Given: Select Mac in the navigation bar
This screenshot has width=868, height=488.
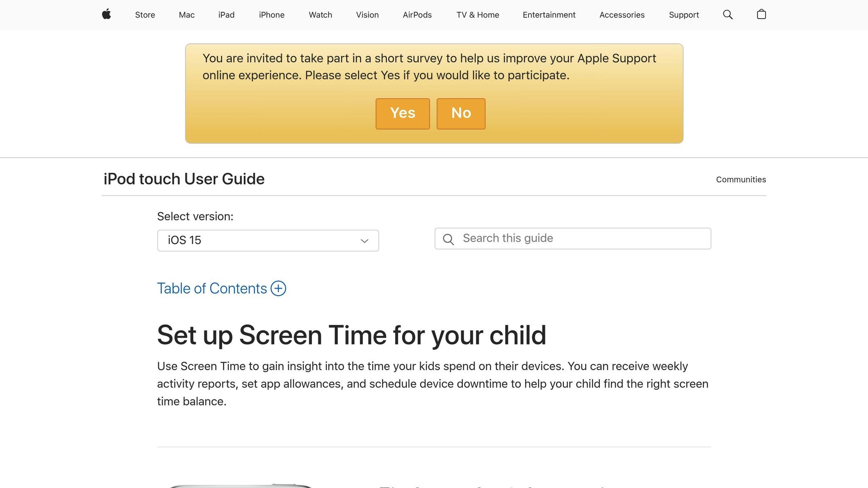Looking at the screenshot, I should coord(186,15).
